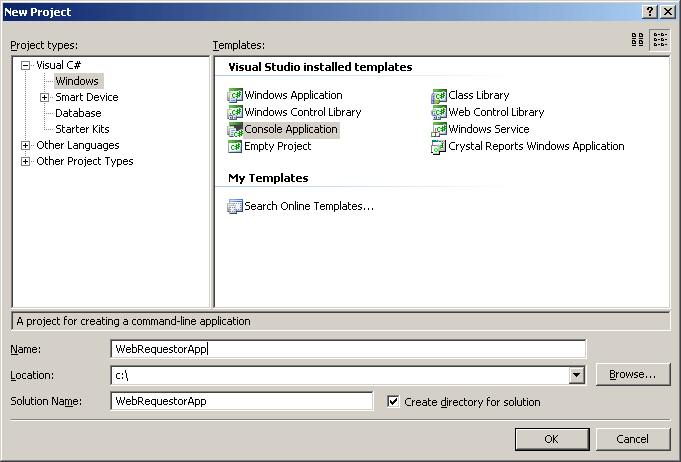Click the Browse button
Image resolution: width=681 pixels, height=462 pixels.
pos(632,375)
